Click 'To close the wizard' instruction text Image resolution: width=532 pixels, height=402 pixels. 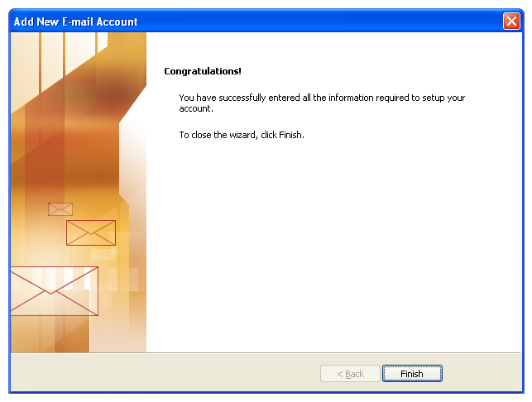tap(242, 135)
